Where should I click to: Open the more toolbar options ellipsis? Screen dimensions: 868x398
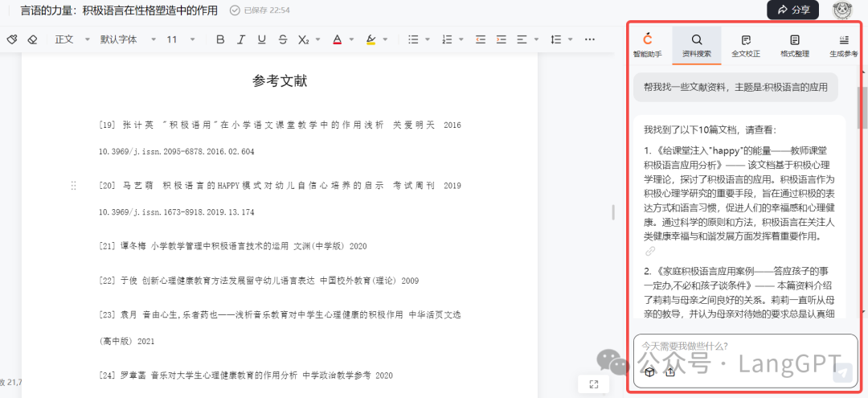[590, 39]
